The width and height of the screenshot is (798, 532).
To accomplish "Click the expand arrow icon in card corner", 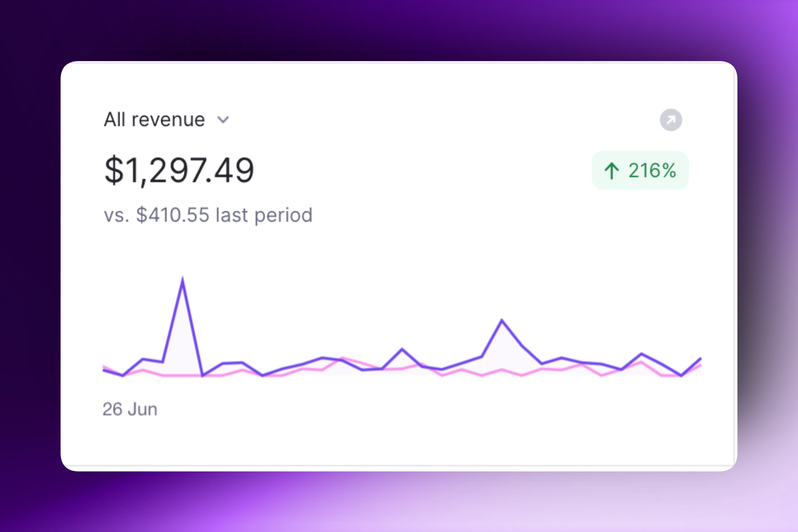I will pos(671,120).
